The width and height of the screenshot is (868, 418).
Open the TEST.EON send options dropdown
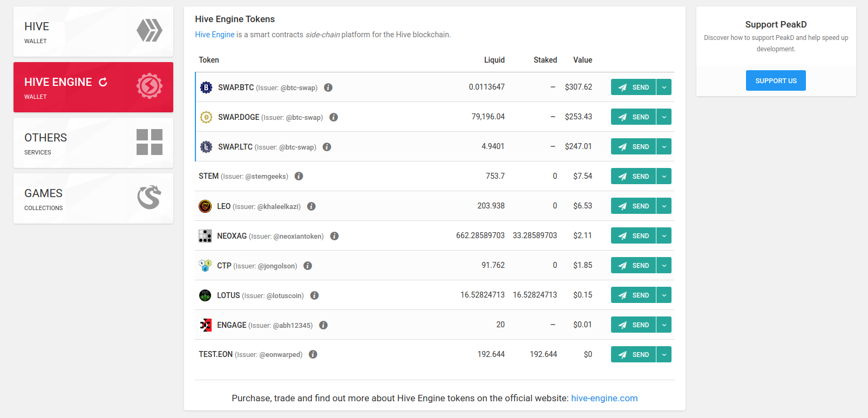664,354
